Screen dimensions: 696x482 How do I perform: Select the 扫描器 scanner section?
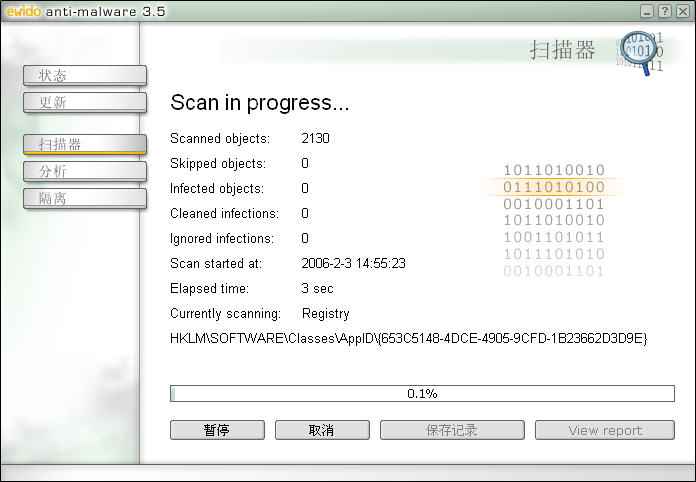click(85, 144)
